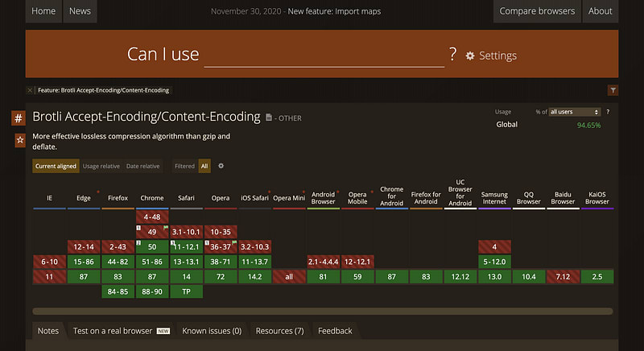This screenshot has width=644, height=351.
Task: Select the Feedback tab
Action: (335, 331)
